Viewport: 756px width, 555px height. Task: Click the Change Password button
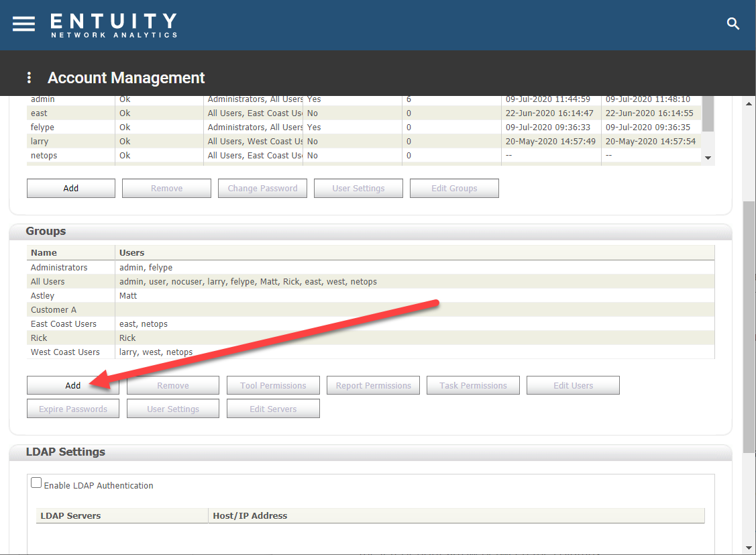coord(262,188)
